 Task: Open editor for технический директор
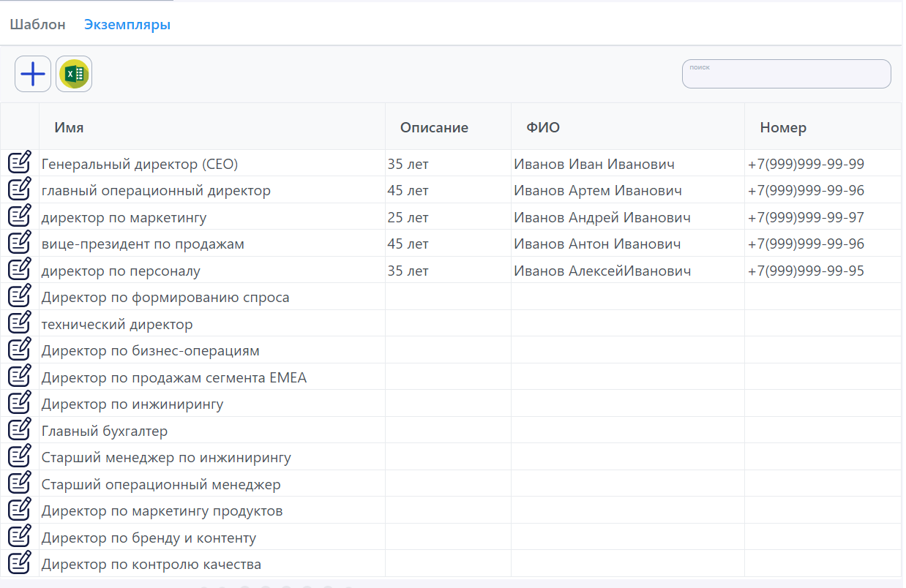20,323
